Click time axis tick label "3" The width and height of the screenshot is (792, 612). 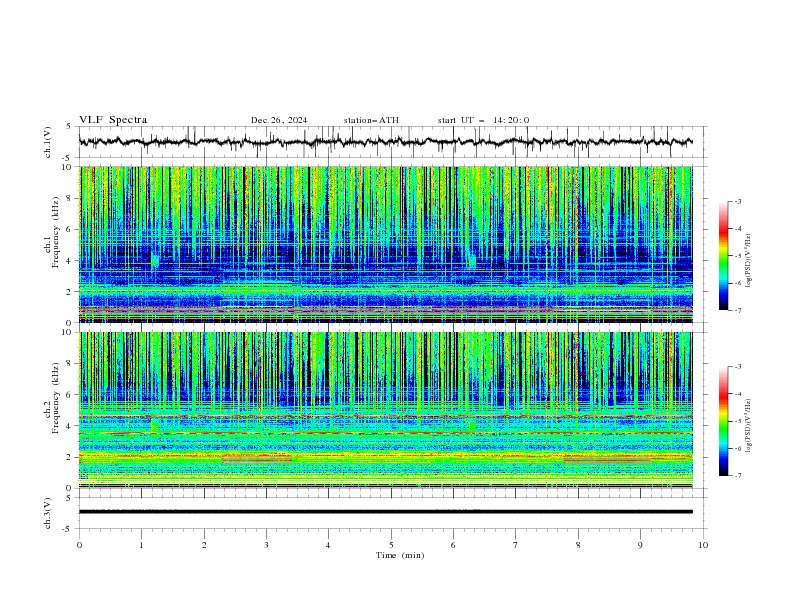(x=266, y=545)
